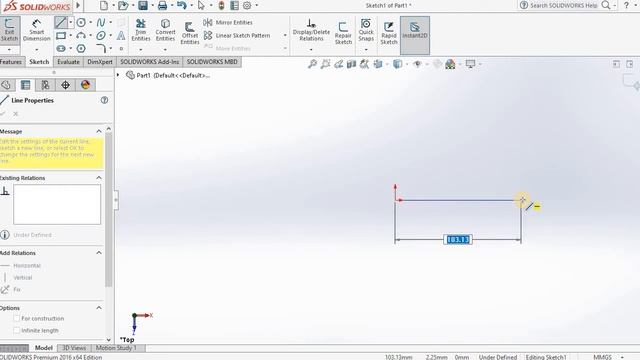Add a Horizontal relation
The height and width of the screenshot is (360, 640).
coord(21,266)
